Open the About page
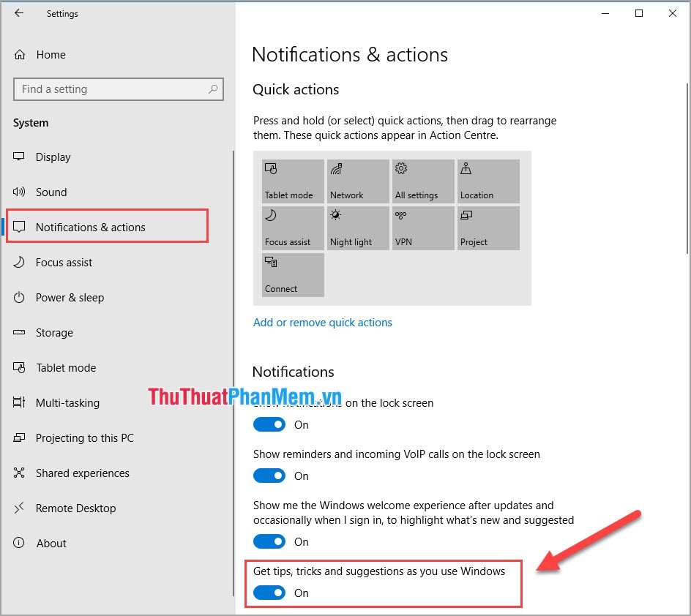The height and width of the screenshot is (616, 691). click(x=51, y=544)
